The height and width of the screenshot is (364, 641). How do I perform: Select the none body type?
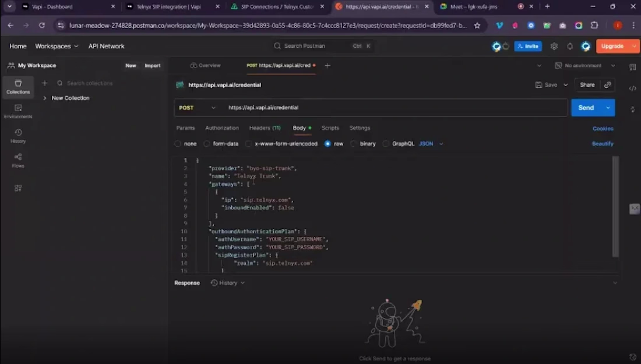(x=177, y=144)
